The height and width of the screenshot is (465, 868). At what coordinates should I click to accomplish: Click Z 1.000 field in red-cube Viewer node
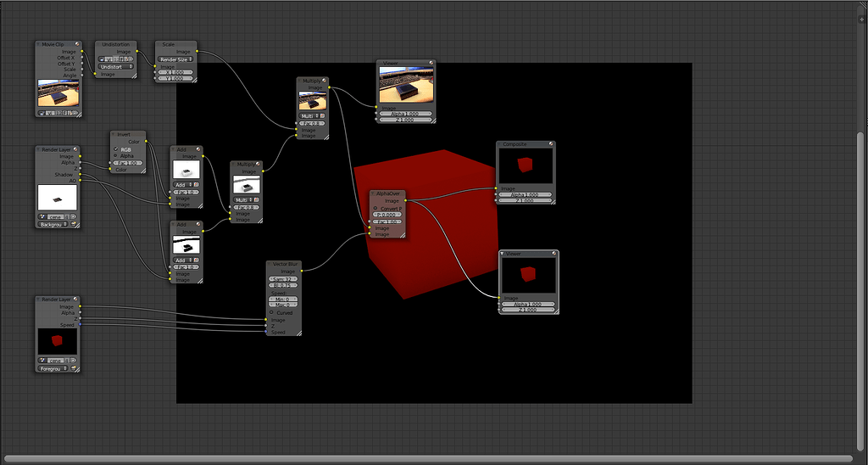(528, 310)
